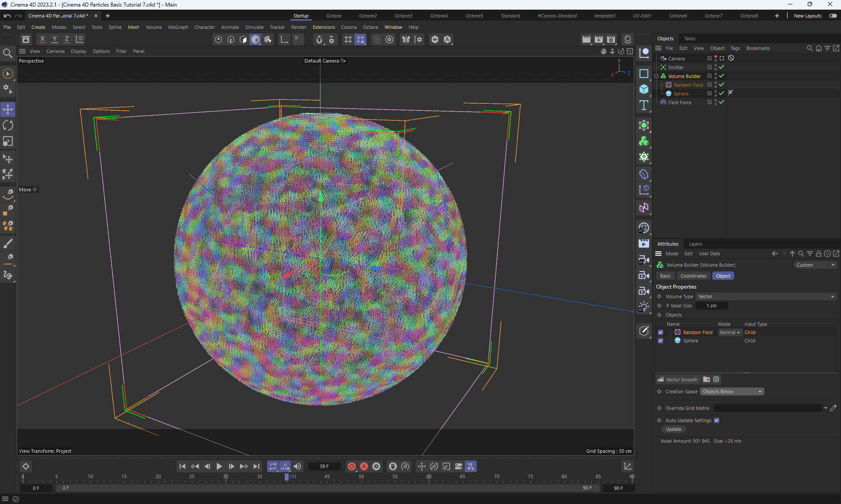841x504 pixels.
Task: Open the viewport search magnifier icon
Action: [7, 53]
